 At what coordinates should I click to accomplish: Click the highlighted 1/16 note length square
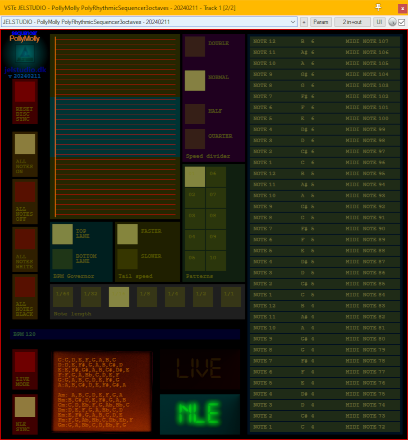pyautogui.click(x=119, y=297)
